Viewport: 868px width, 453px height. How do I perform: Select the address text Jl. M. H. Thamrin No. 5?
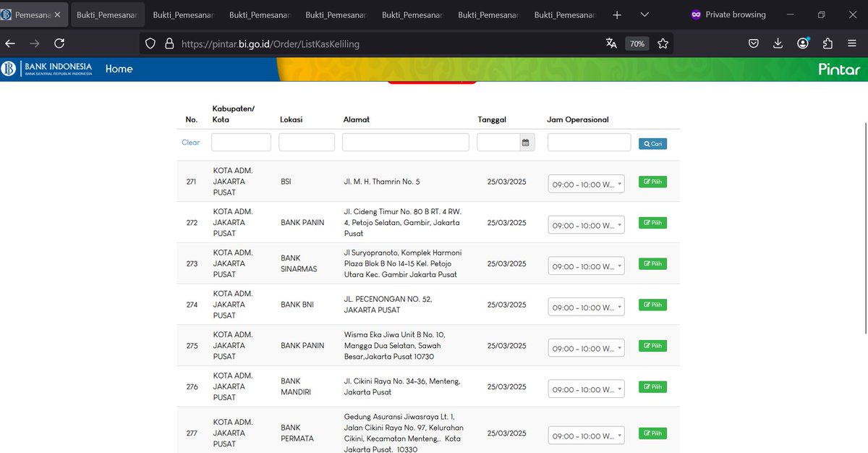tap(382, 182)
